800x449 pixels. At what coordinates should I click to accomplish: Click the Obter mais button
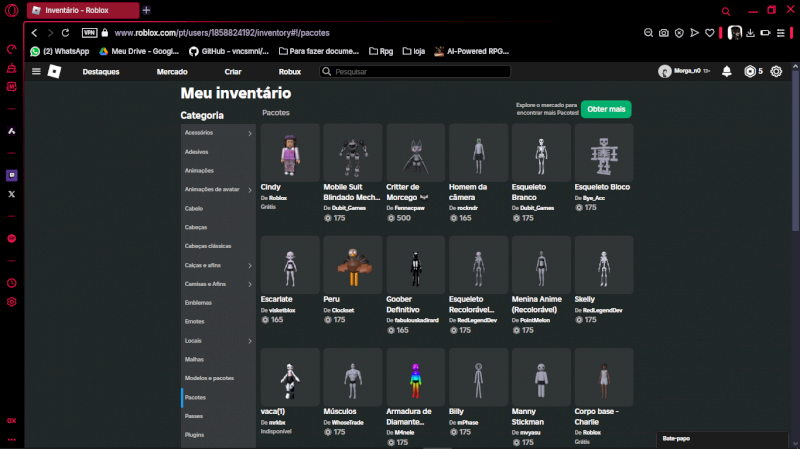pos(606,109)
